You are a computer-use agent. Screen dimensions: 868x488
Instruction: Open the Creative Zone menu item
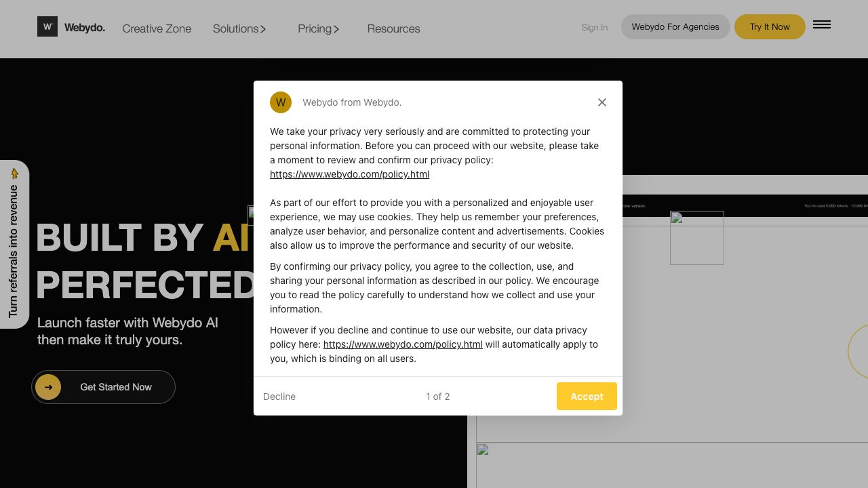(157, 28)
